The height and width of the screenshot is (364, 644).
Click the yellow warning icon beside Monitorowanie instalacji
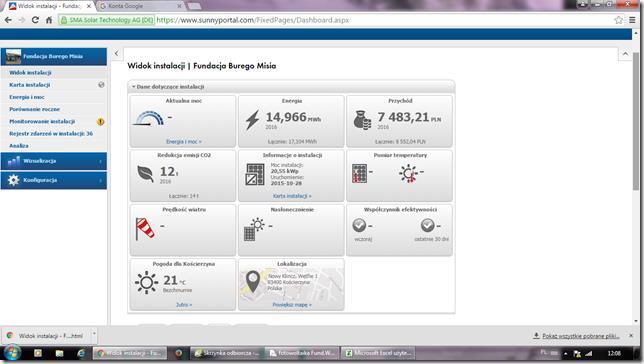101,122
